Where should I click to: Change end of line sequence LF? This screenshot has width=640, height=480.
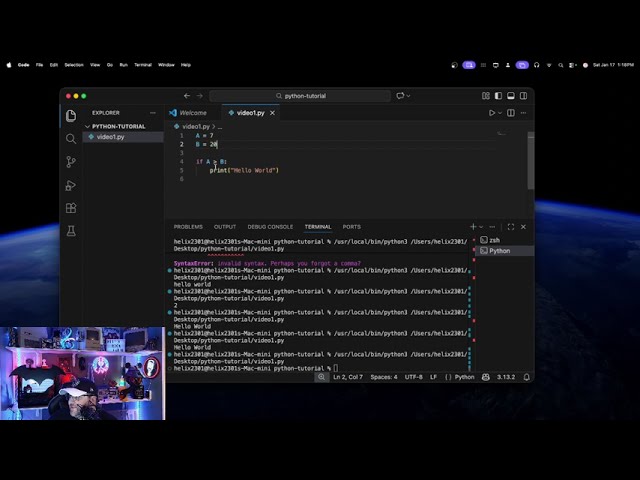[433, 377]
